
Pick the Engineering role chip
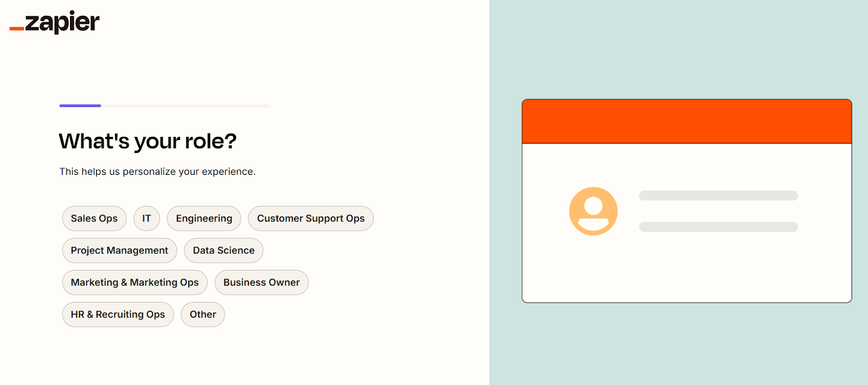pyautogui.click(x=204, y=218)
